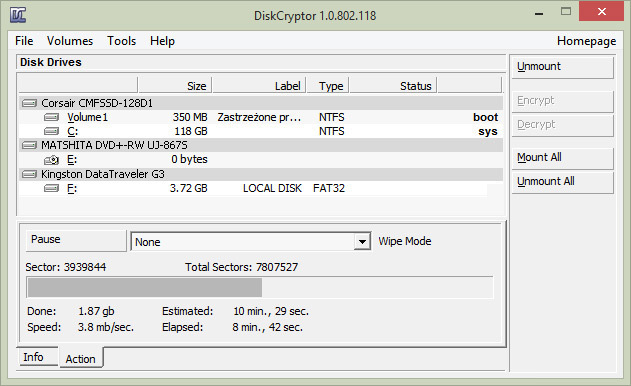The width and height of the screenshot is (631, 386).
Task: Click the C: partition drive icon
Action: pyautogui.click(x=52, y=131)
